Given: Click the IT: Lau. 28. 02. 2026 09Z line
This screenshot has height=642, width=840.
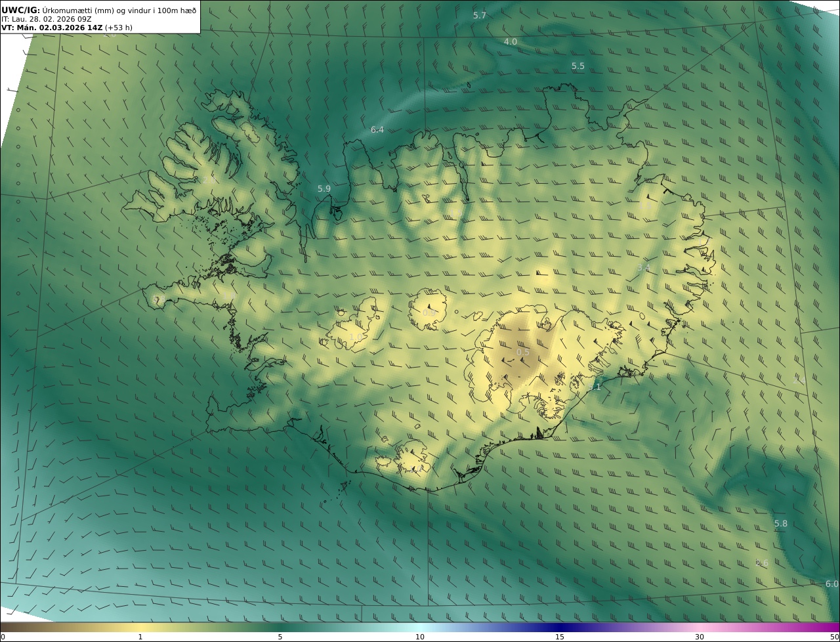Looking at the screenshot, I should (47, 19).
